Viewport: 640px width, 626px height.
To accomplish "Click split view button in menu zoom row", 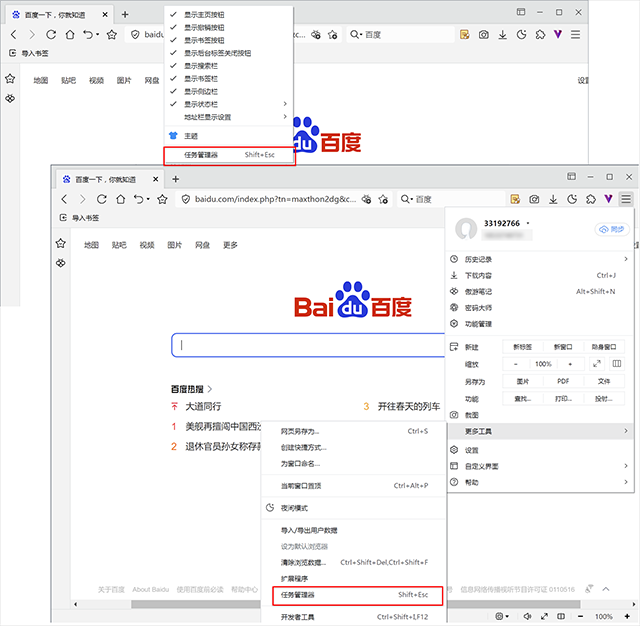I will click(x=617, y=364).
